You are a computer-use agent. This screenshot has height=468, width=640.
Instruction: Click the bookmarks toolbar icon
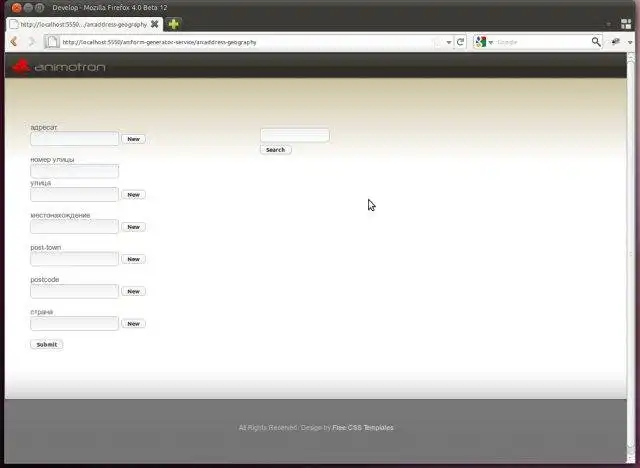(x=616, y=42)
